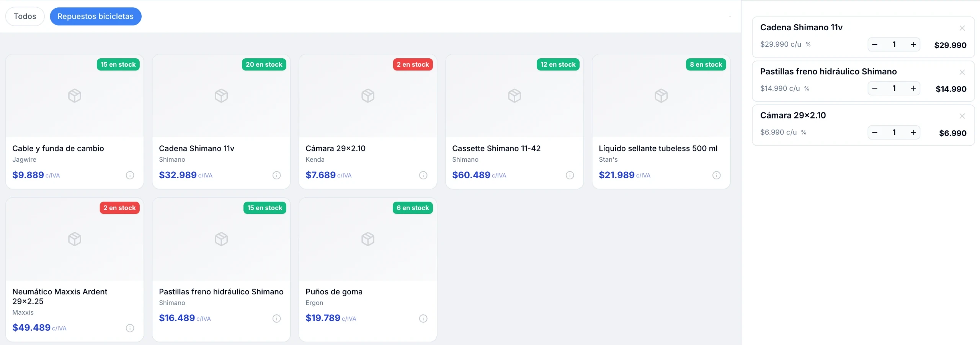The height and width of the screenshot is (345, 980).
Task: Select the Neumático Maxxis Ardent 29×2.25 title
Action: click(60, 296)
